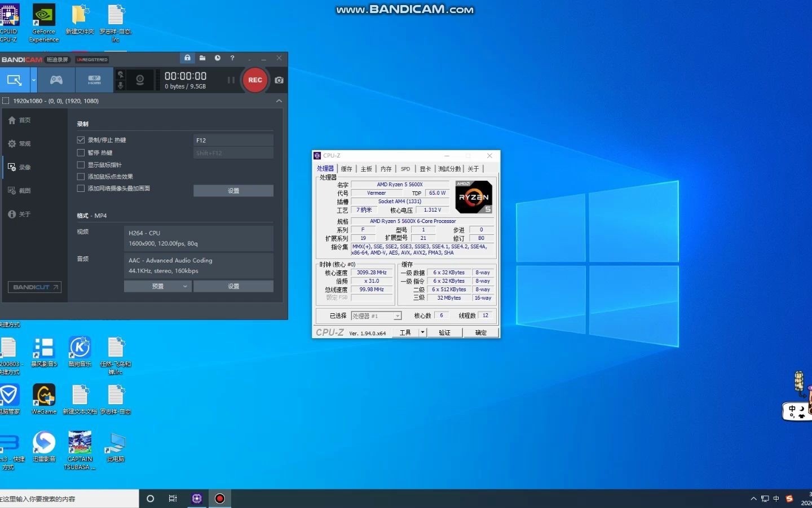
Task: Switch to CPU-Z 显卡 tab
Action: 425,169
